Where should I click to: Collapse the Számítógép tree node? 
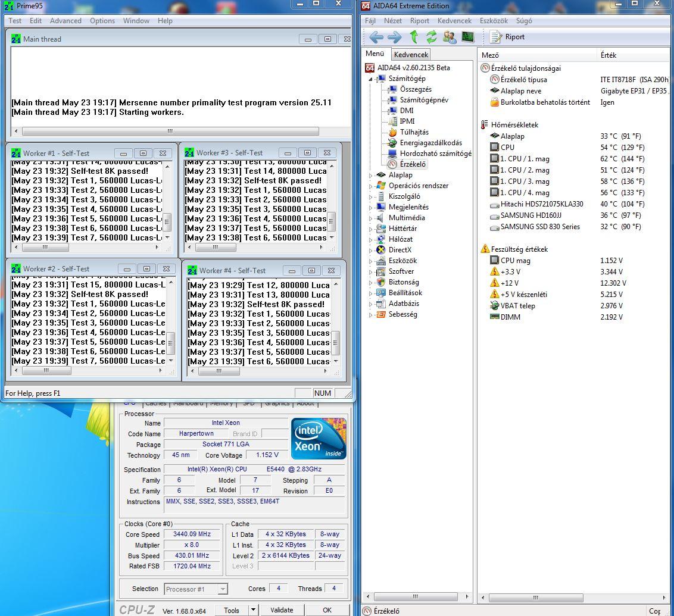tap(370, 79)
